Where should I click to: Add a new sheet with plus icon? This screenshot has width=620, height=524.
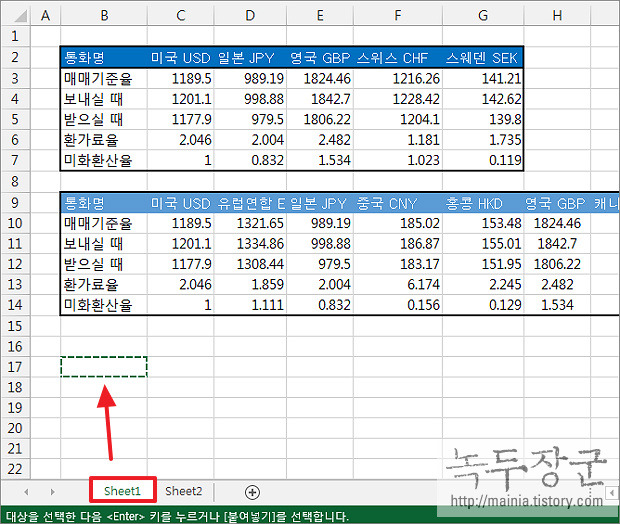click(252, 492)
